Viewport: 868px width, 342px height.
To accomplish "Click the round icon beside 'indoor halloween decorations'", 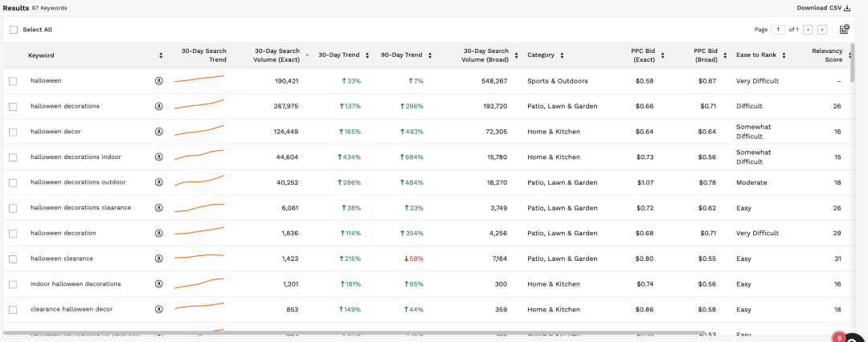I will point(159,284).
